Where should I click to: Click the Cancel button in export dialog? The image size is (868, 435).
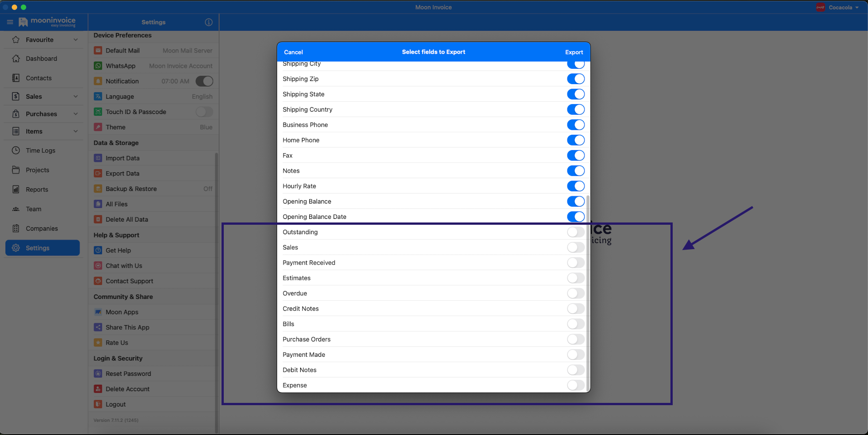[x=293, y=52]
